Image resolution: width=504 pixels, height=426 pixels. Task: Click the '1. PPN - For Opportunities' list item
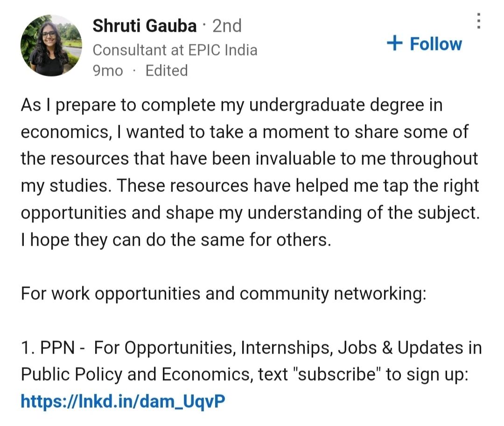pos(252,348)
